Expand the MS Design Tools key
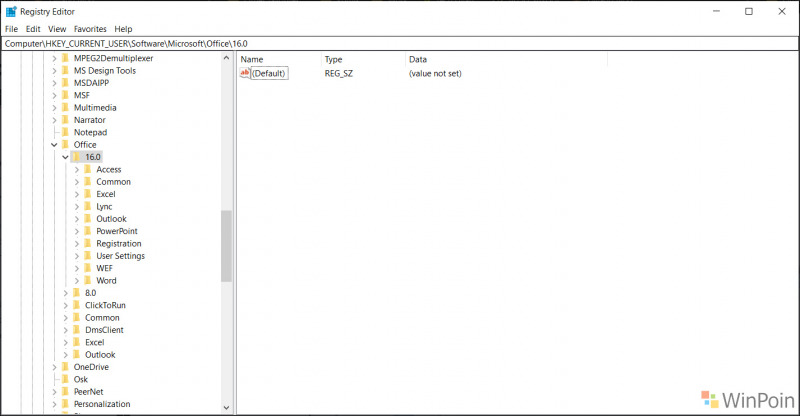800x416 pixels. coord(54,71)
